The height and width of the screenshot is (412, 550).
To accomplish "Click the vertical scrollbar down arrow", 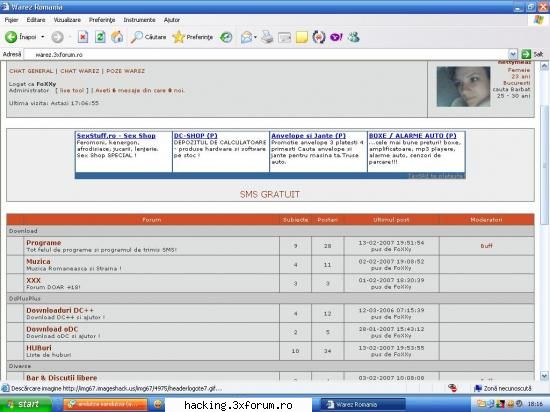I will [x=544, y=376].
